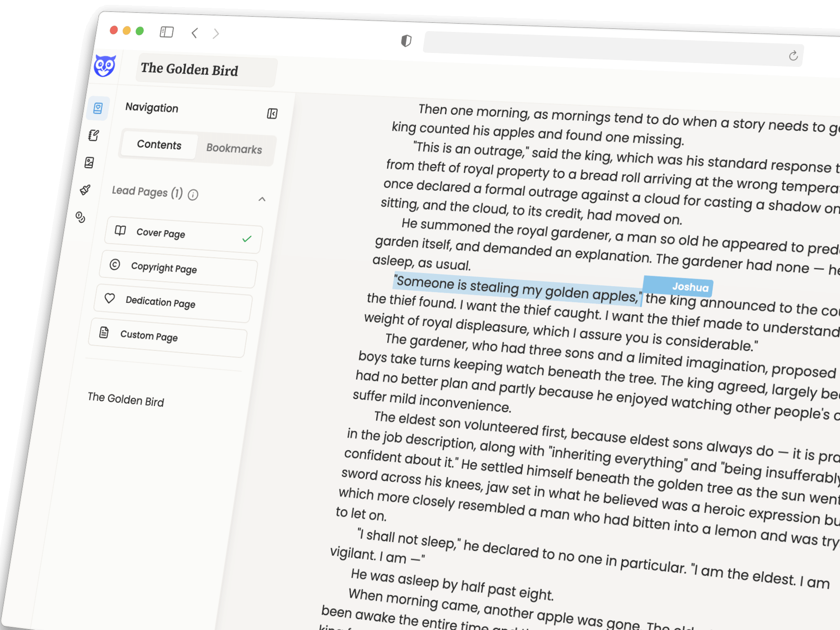This screenshot has width=840, height=630.
Task: Click the browser address bar
Action: pyautogui.click(x=612, y=49)
